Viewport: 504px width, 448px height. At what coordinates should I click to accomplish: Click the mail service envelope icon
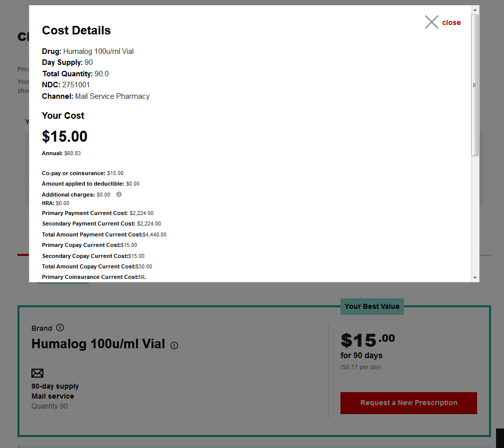(x=37, y=373)
